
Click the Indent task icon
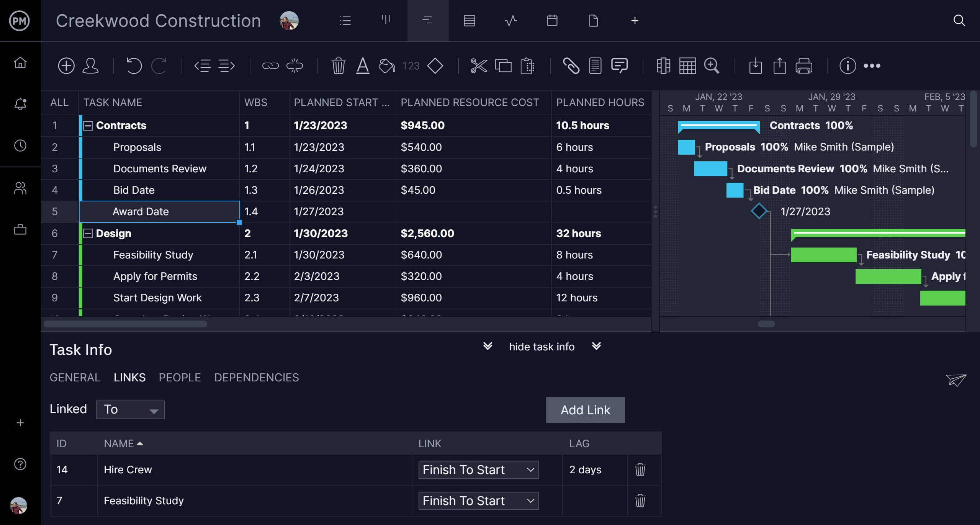(226, 65)
